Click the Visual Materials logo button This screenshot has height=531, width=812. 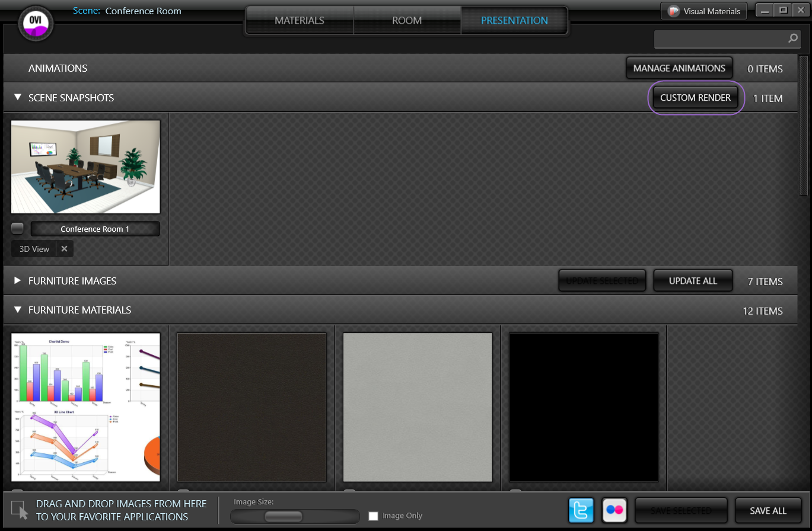coord(703,11)
